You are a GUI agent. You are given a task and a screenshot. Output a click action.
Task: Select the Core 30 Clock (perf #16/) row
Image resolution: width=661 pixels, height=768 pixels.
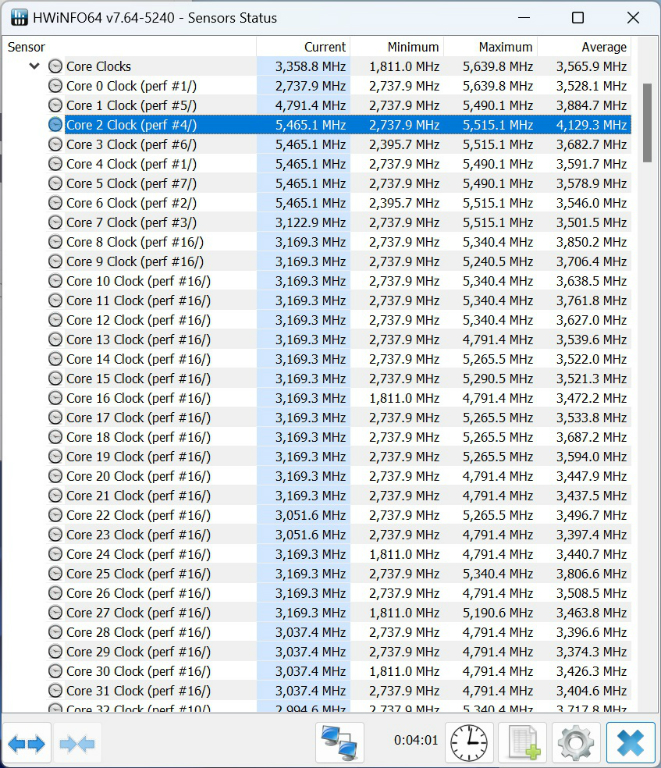click(339, 671)
